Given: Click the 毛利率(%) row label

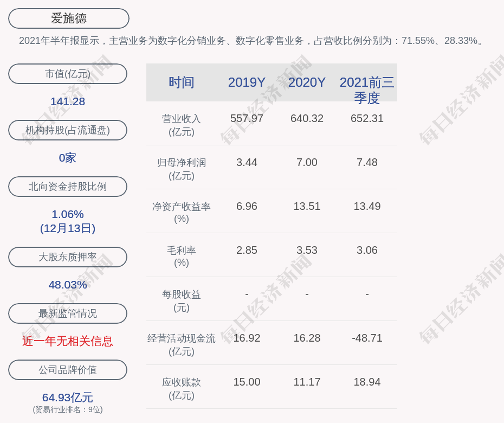Looking at the screenshot, I should pos(182,257).
